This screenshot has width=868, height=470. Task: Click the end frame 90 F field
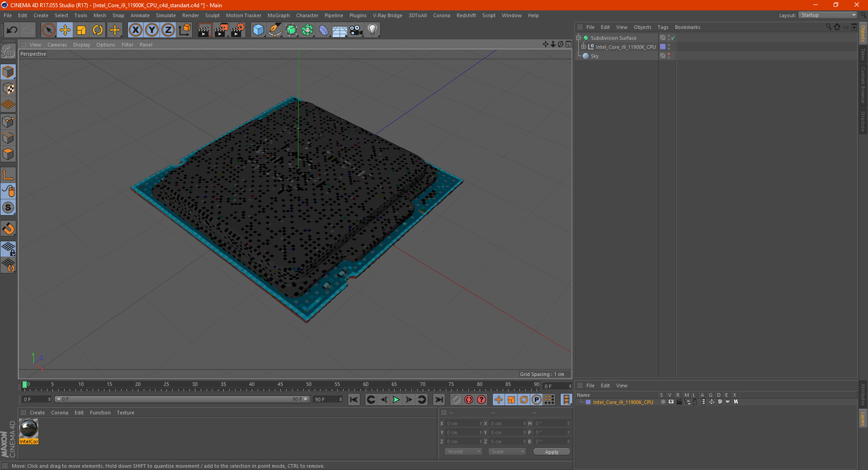point(327,399)
